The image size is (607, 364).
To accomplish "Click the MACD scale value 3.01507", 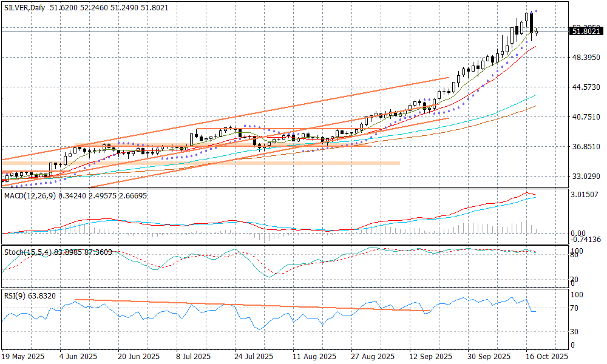I will pyautogui.click(x=586, y=195).
